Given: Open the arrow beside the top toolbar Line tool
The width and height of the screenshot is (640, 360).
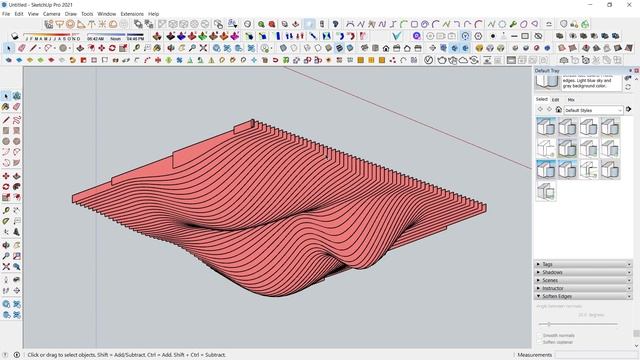Looking at the screenshot, I should [x=40, y=48].
